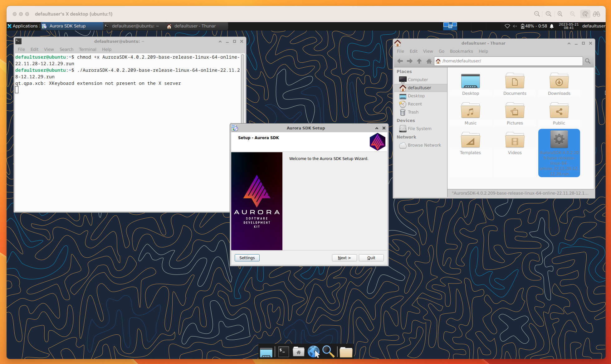611x364 pixels.
Task: Click Settings in Aurora SDK Setup
Action: click(x=247, y=258)
